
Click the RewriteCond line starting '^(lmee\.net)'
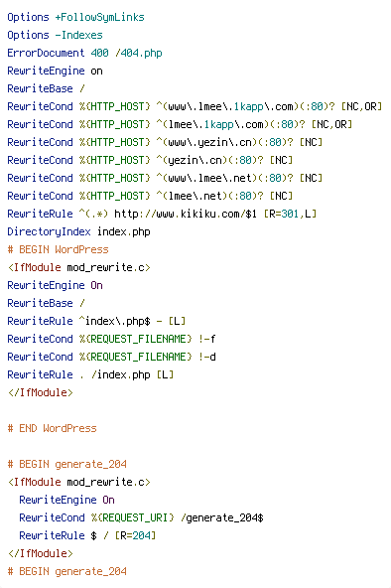tap(150, 196)
